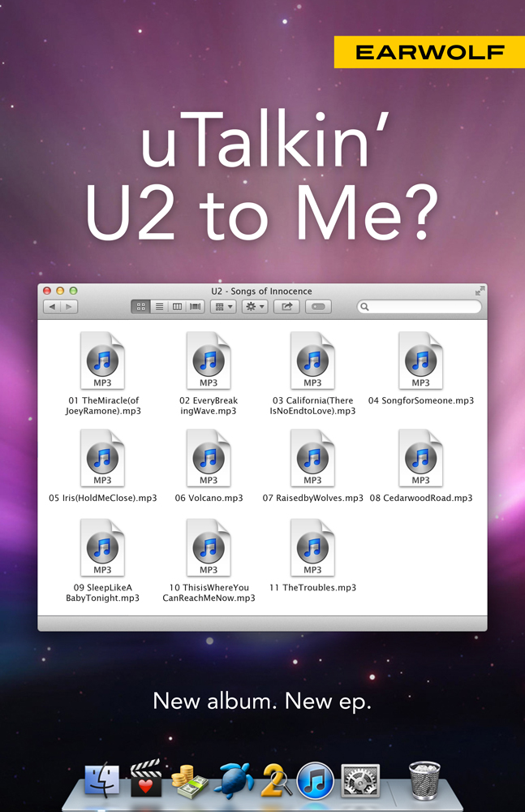Open the number 2 magnifier app in Dock
This screenshot has width=525, height=812.
tap(276, 780)
